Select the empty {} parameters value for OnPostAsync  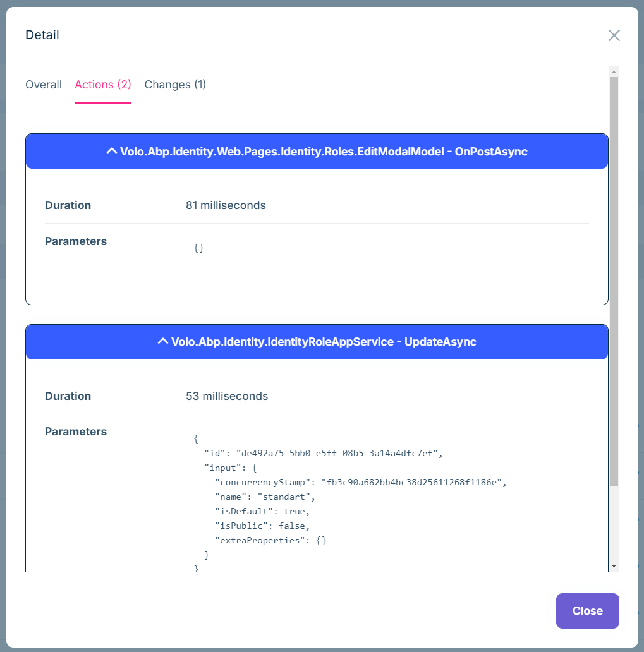pos(198,248)
